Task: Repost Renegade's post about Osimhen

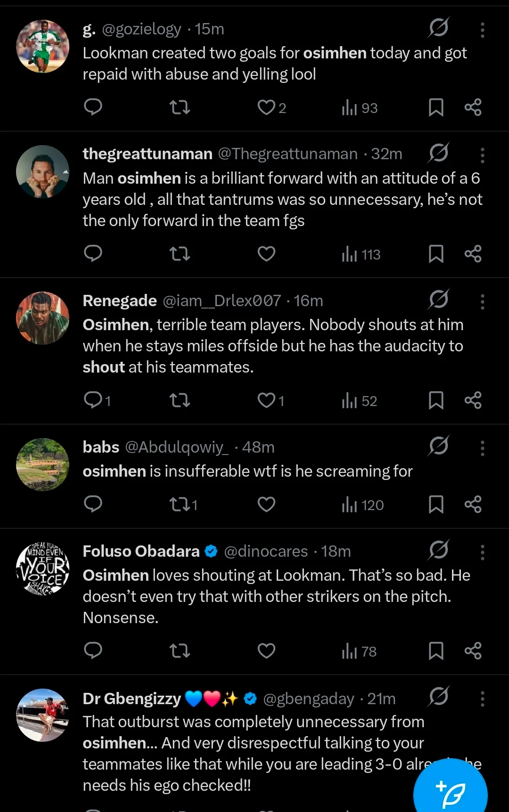Action: pos(180,401)
